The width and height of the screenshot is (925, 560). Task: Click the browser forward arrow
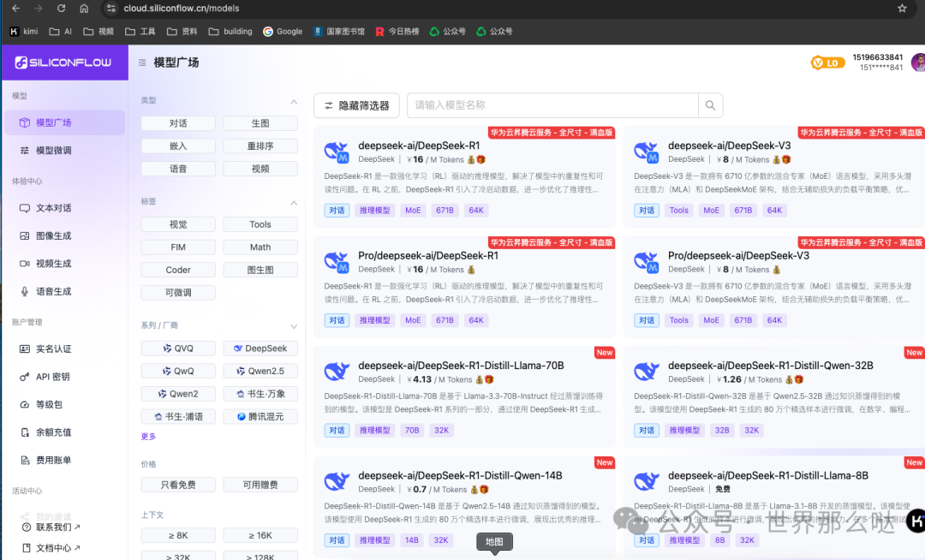tap(39, 9)
